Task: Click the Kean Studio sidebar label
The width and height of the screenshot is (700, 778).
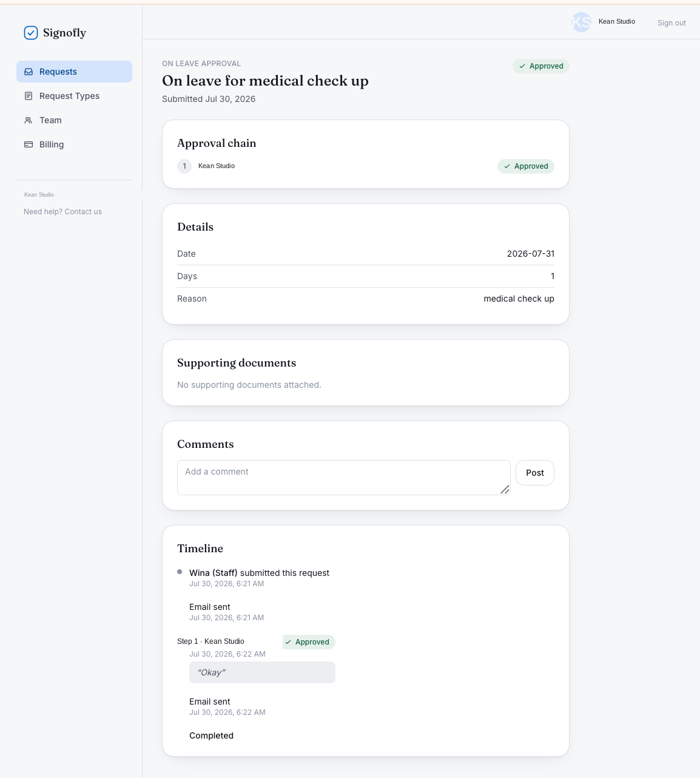Action: click(39, 195)
